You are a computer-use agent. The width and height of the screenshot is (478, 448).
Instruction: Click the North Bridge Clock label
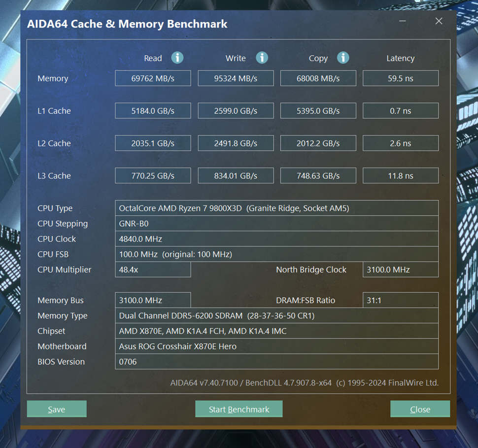click(x=311, y=270)
